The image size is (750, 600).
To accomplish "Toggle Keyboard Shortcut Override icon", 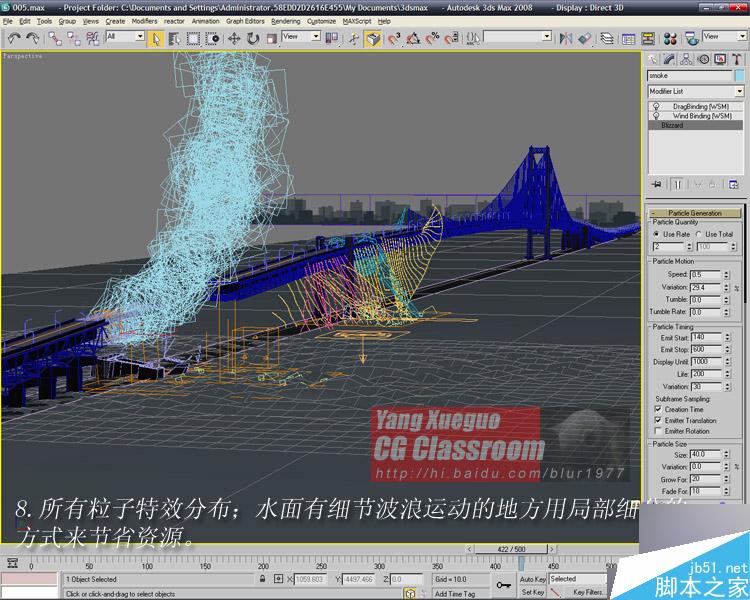I will click(373, 39).
